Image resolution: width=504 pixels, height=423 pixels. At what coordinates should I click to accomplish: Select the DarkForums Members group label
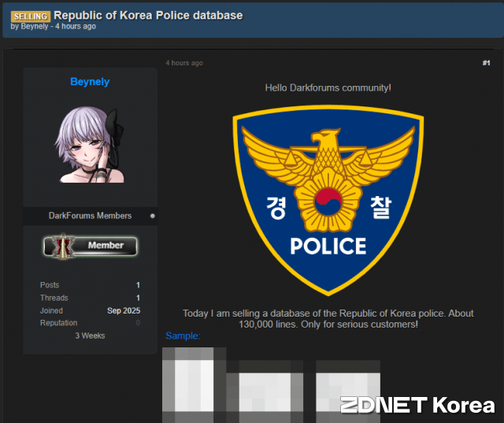90,216
